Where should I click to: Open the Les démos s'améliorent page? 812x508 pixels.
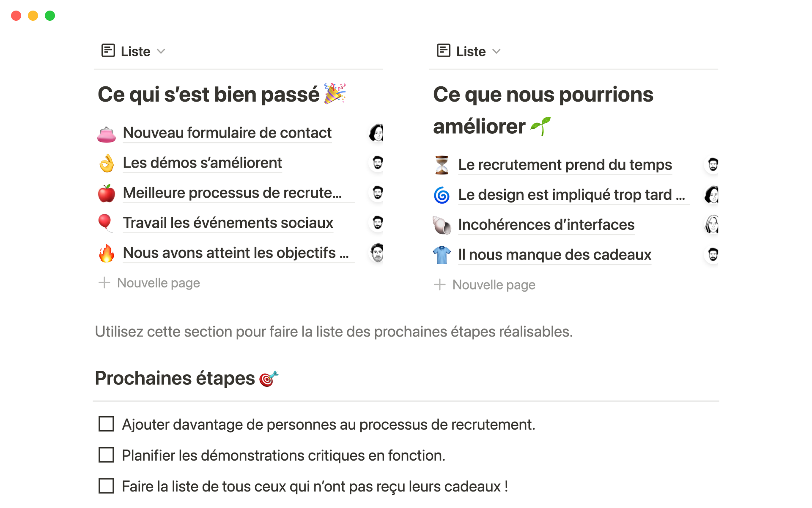[x=202, y=163]
